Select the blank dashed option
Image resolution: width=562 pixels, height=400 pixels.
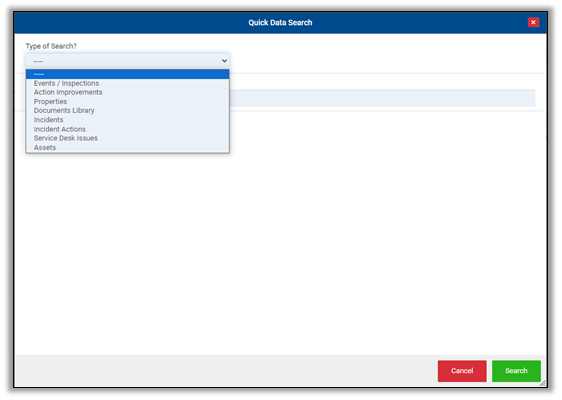128,74
